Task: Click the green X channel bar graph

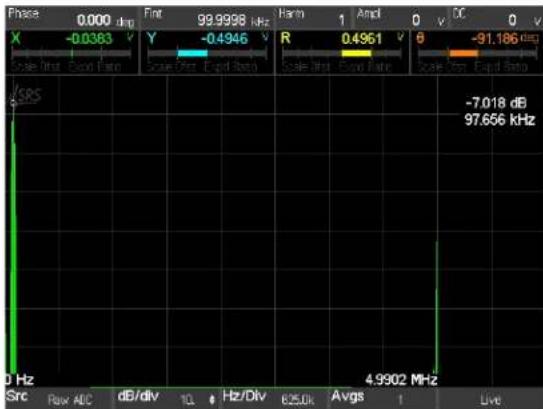Action: [x=71, y=53]
